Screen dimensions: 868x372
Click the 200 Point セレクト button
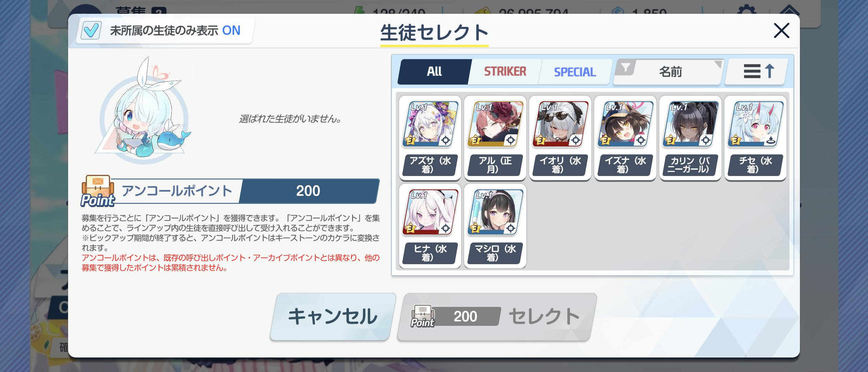(x=497, y=317)
